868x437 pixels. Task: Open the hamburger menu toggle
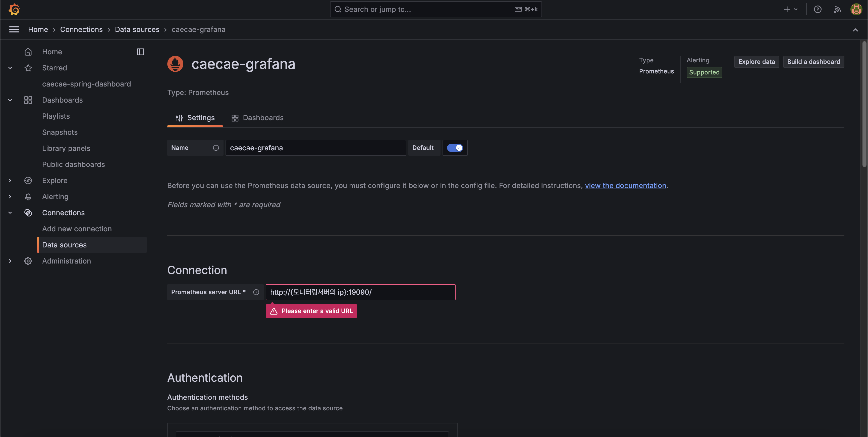(x=14, y=29)
